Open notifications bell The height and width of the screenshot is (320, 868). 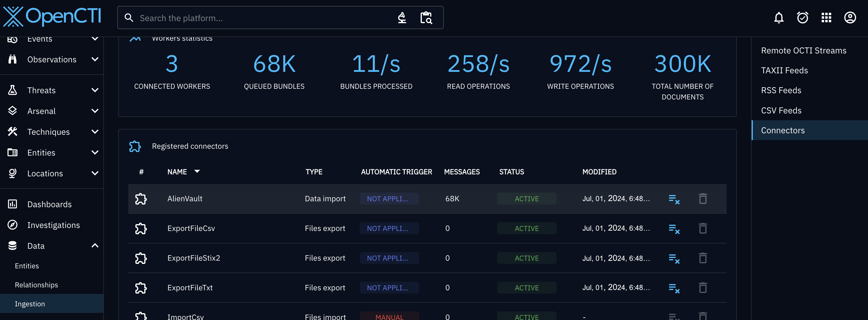(x=779, y=18)
